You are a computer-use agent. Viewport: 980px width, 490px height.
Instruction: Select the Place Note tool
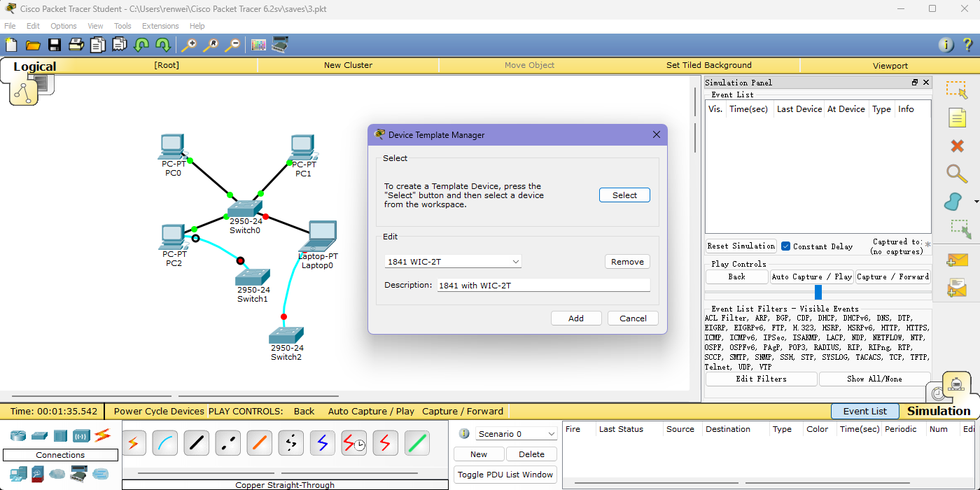[x=957, y=118]
